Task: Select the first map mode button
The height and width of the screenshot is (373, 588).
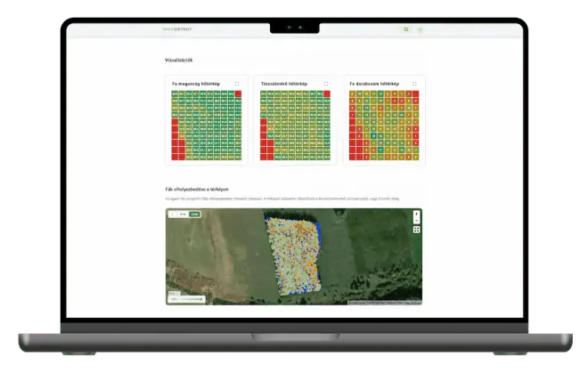Action: point(173,214)
